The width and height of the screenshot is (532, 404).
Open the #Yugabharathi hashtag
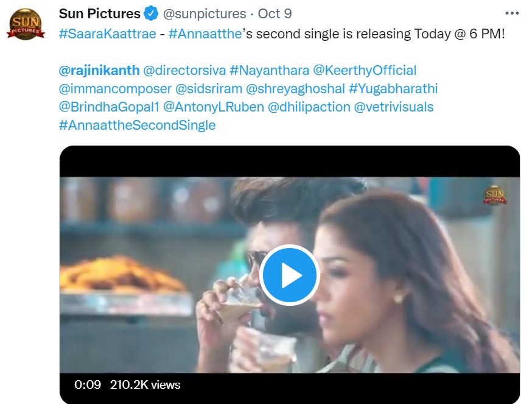(x=393, y=89)
